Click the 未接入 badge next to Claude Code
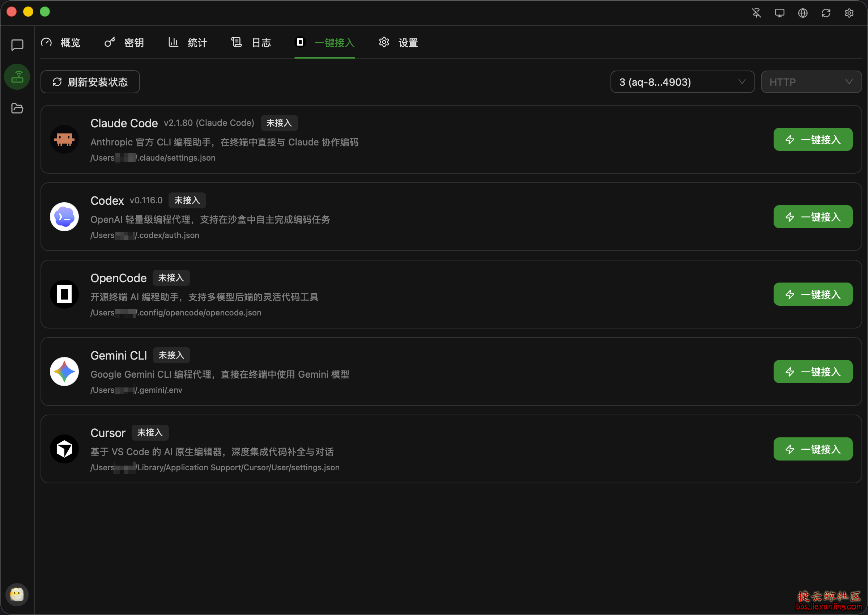The height and width of the screenshot is (615, 868). pos(279,123)
